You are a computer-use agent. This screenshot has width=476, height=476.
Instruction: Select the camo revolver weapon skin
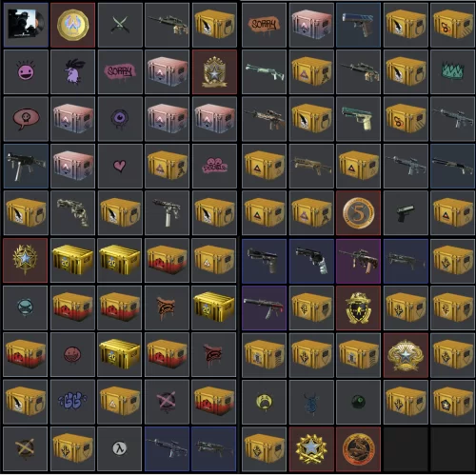tap(72, 213)
